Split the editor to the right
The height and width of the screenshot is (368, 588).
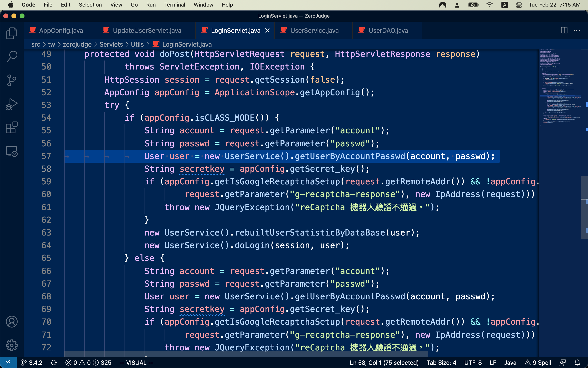[x=564, y=30]
